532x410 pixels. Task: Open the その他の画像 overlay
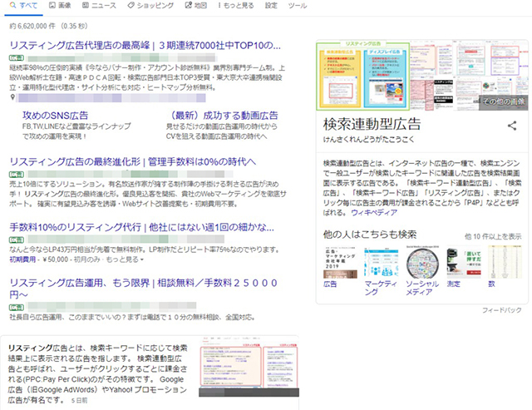point(504,101)
